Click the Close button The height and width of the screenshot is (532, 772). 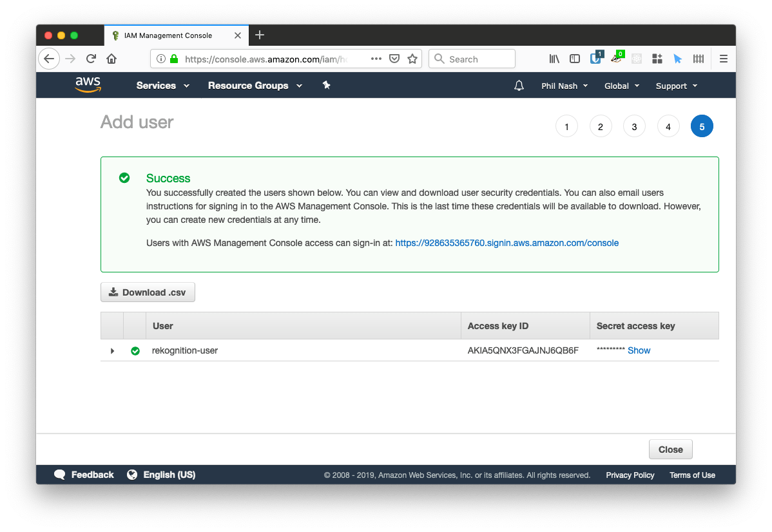[671, 450]
